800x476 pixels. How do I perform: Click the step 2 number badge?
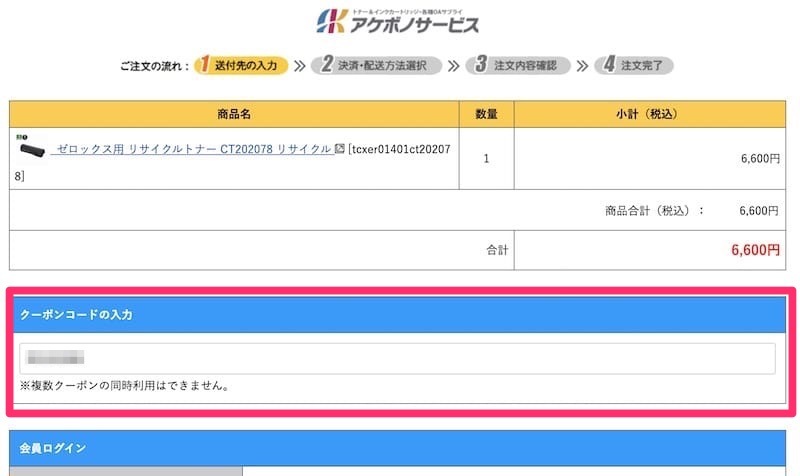pyautogui.click(x=327, y=65)
